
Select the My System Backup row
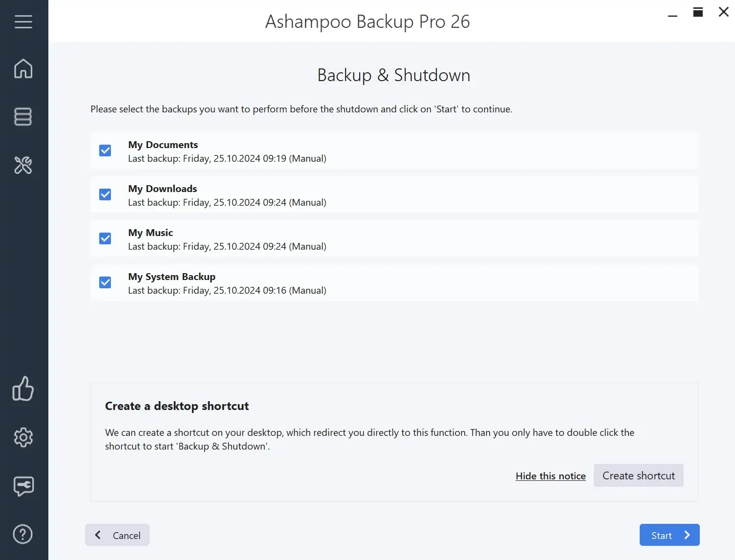pos(394,282)
